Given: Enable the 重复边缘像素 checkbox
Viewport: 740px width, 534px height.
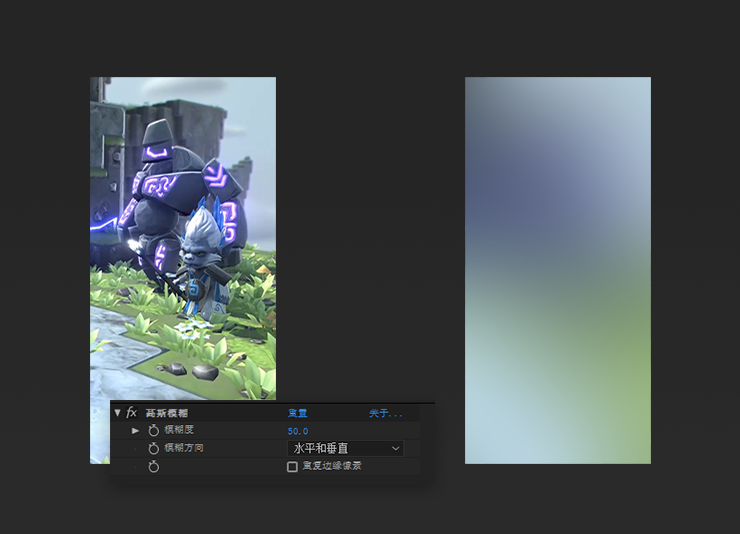Looking at the screenshot, I should (292, 467).
